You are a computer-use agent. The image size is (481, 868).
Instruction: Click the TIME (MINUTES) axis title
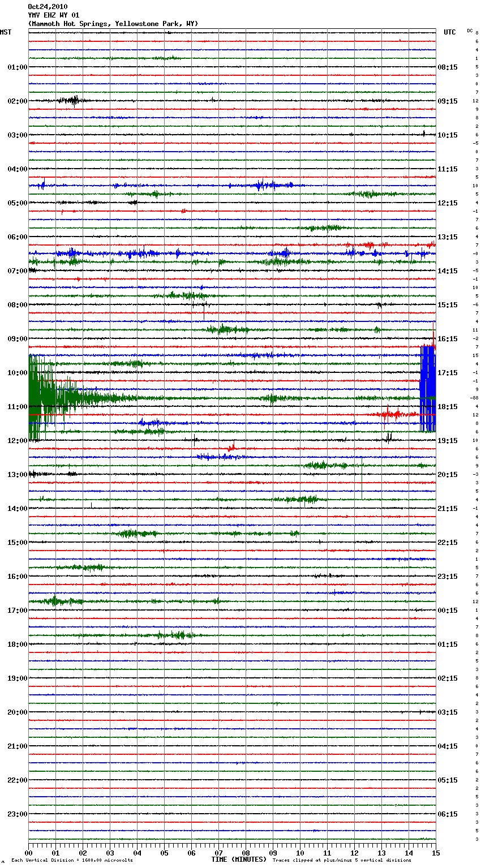coord(239,860)
